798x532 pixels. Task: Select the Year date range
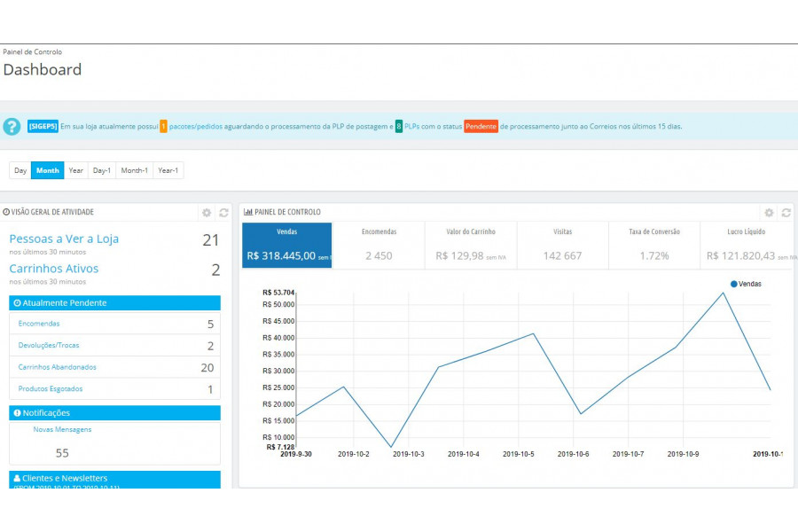click(76, 170)
